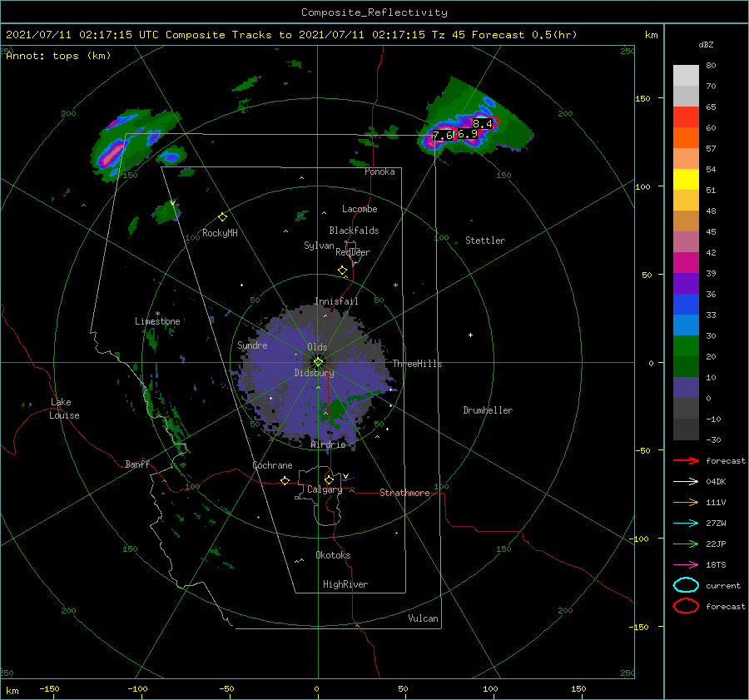Viewport: 749px width, 700px height.
Task: Click the RockyMH label on map
Action: (x=220, y=233)
